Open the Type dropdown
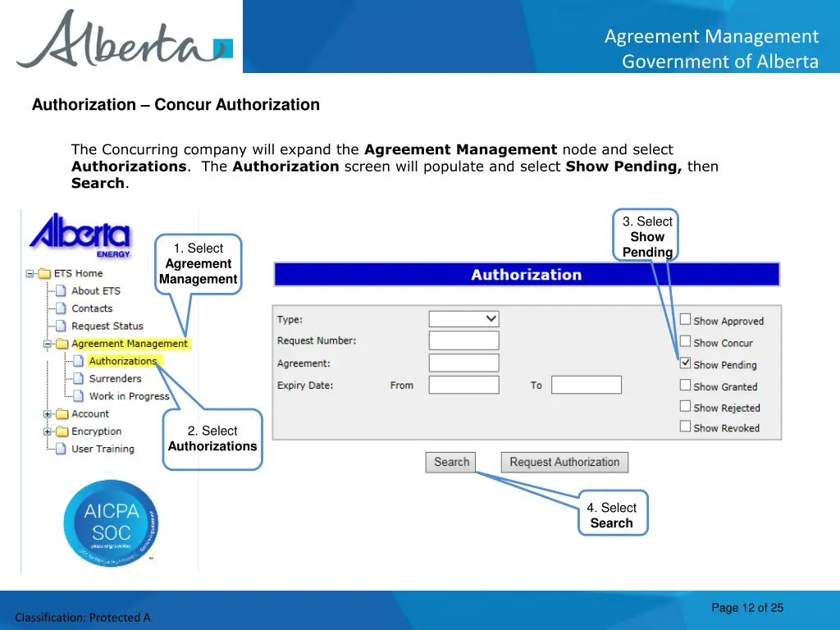This screenshot has width=840, height=630. [464, 319]
